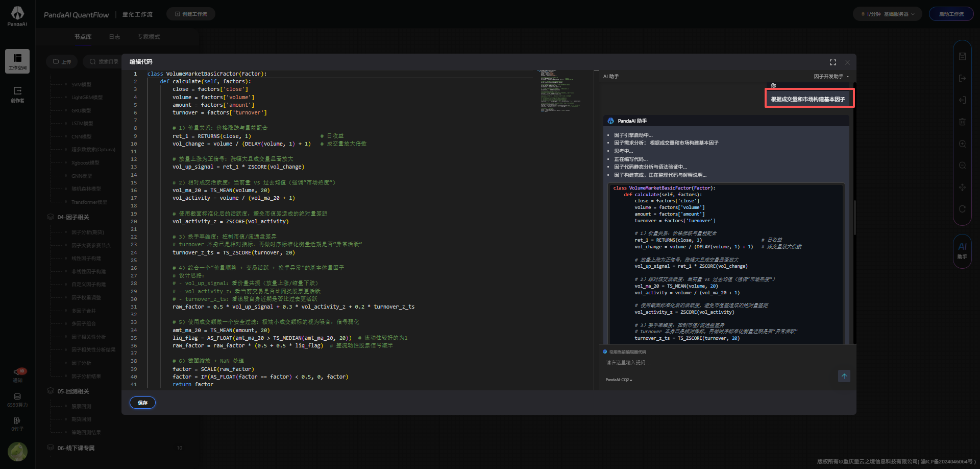980x469 pixels.
Task: Close the 编辑代码 dialog
Action: (x=847, y=62)
